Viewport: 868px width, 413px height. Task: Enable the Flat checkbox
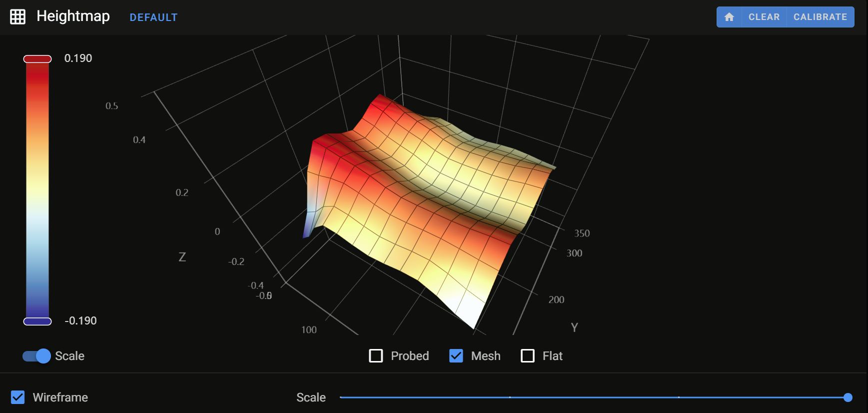528,356
